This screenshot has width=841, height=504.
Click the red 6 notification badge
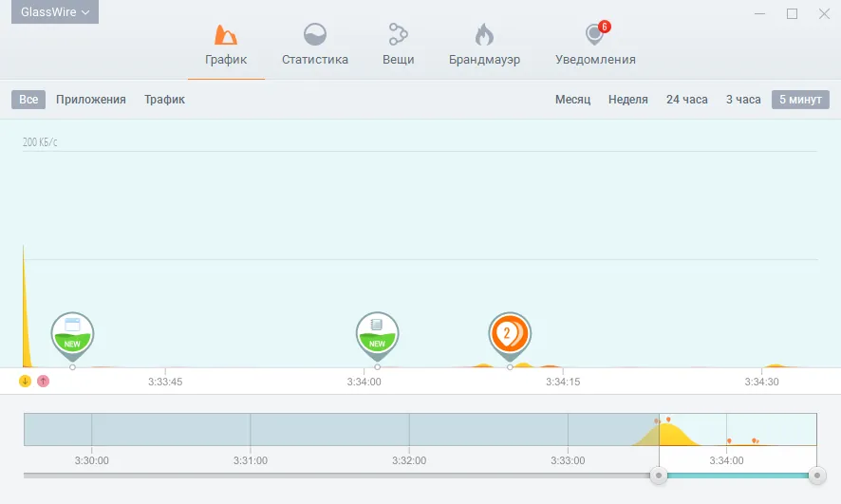605,27
